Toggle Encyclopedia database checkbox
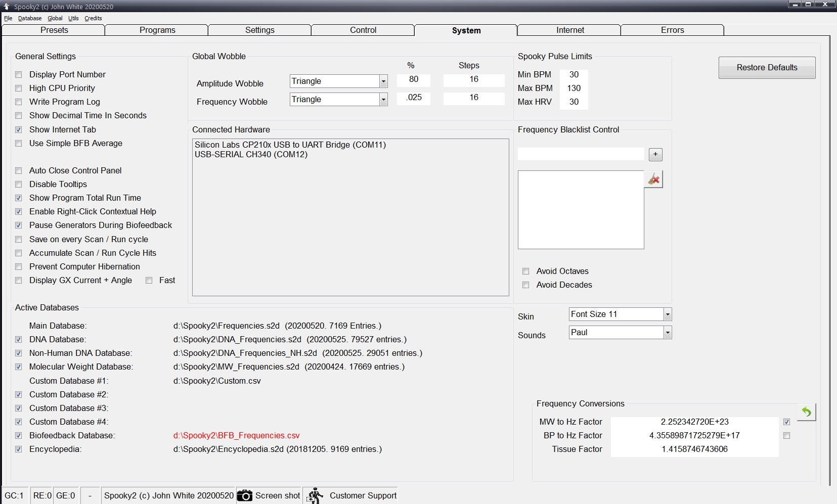The image size is (837, 504). pos(19,449)
